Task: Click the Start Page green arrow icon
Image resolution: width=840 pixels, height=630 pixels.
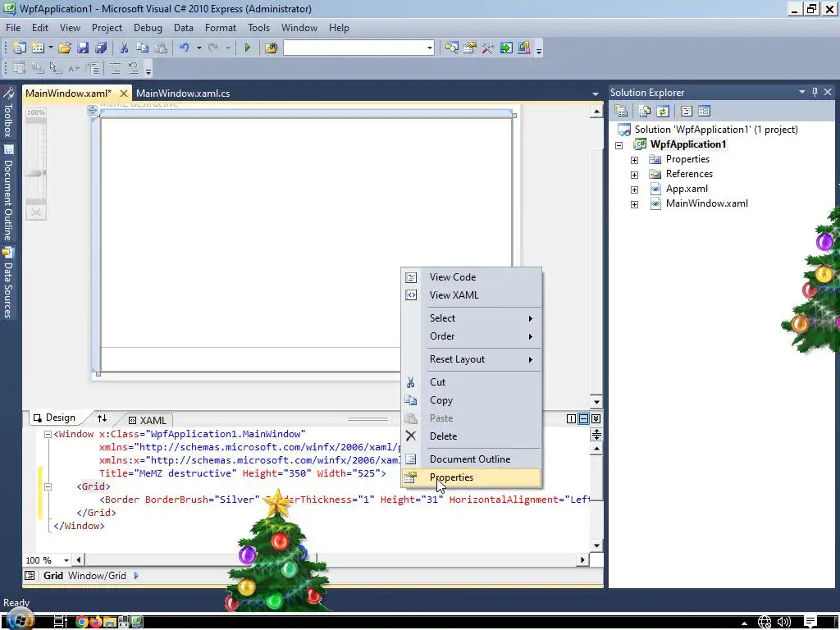Action: point(505,48)
